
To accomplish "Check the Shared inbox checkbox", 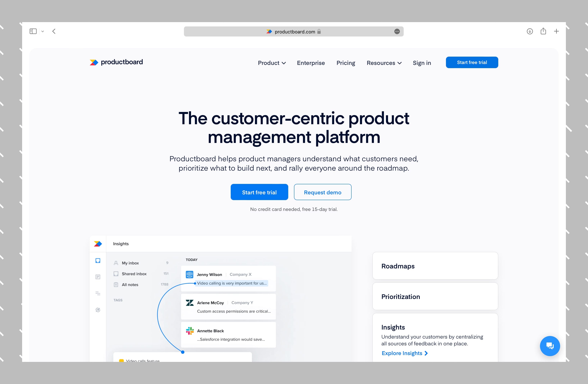I will (116, 273).
